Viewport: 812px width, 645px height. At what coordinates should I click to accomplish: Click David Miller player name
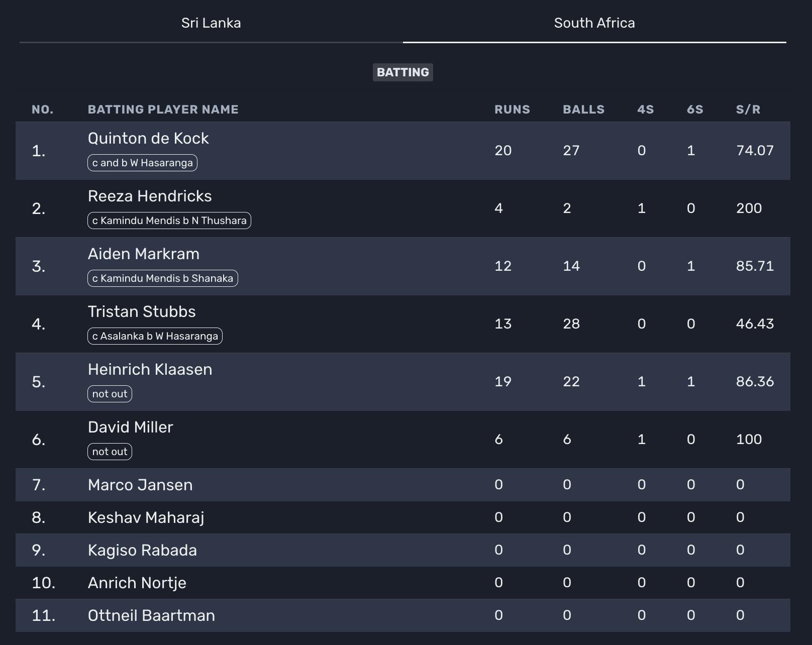coord(130,427)
